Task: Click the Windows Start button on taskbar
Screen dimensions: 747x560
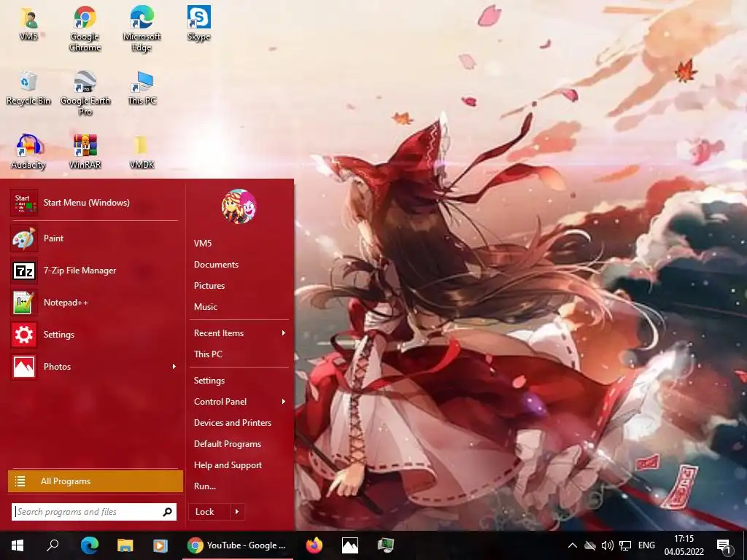Action: coord(18,545)
